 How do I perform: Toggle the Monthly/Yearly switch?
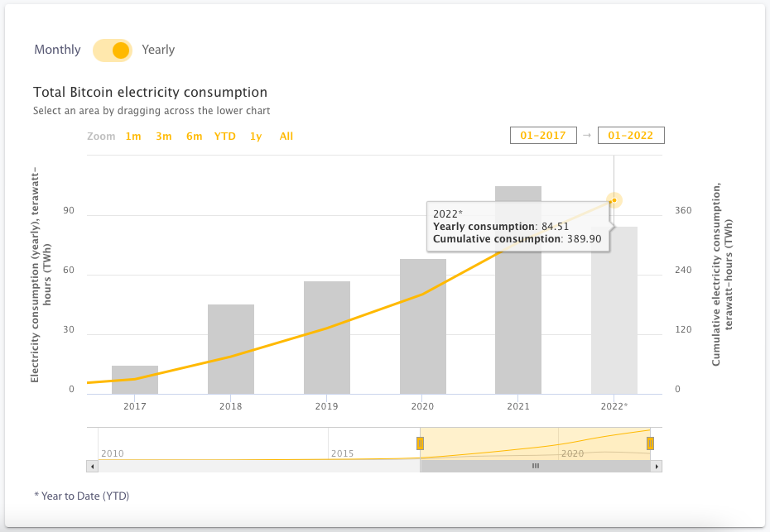113,50
